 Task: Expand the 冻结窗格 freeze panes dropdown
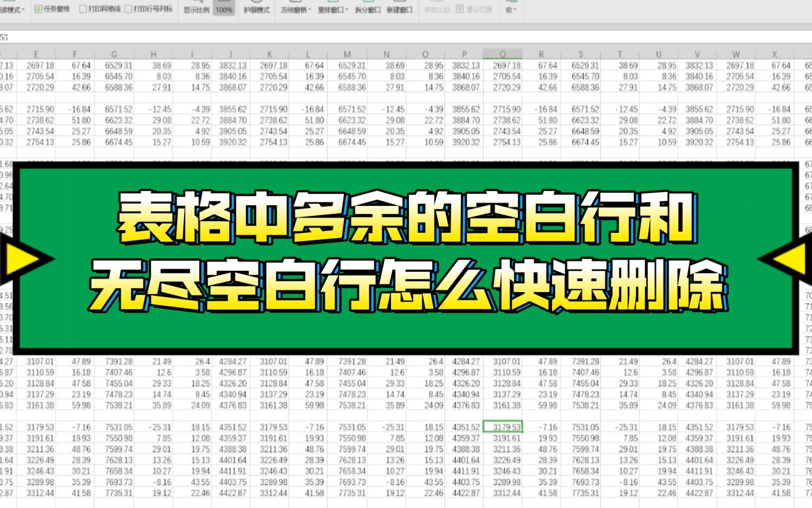pos(296,10)
